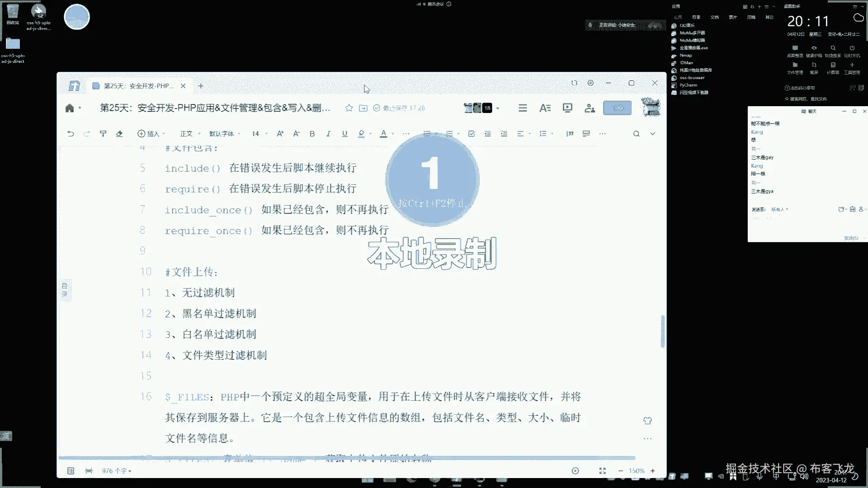The width and height of the screenshot is (868, 488).
Task: Click the increase font size icon
Action: [280, 134]
